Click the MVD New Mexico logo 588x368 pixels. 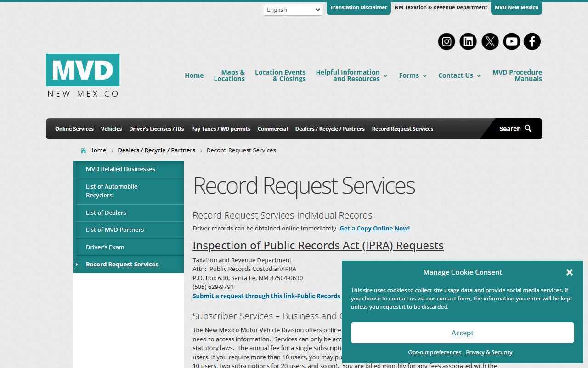pyautogui.click(x=83, y=75)
